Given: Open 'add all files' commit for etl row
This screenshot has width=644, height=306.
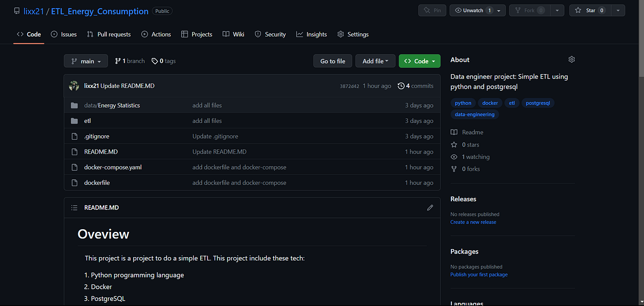Looking at the screenshot, I should [207, 121].
